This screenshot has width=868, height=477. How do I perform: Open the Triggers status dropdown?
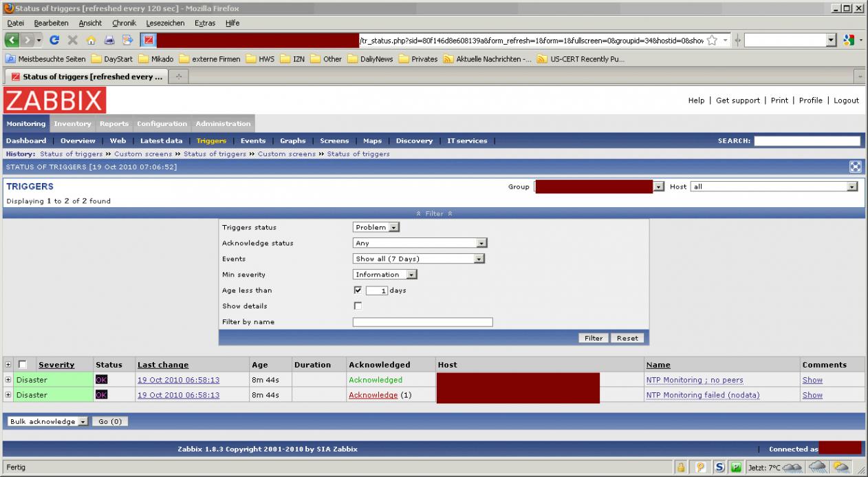click(376, 228)
